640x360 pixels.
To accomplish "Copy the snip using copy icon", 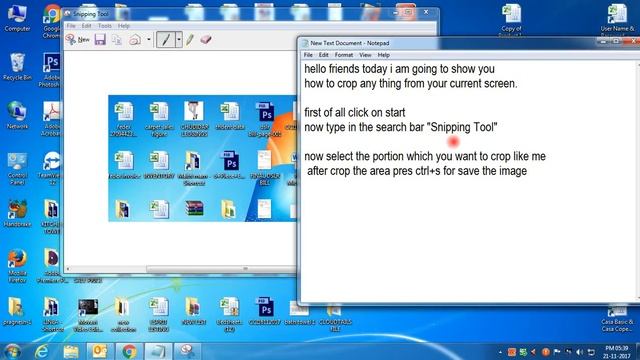I will point(117,40).
